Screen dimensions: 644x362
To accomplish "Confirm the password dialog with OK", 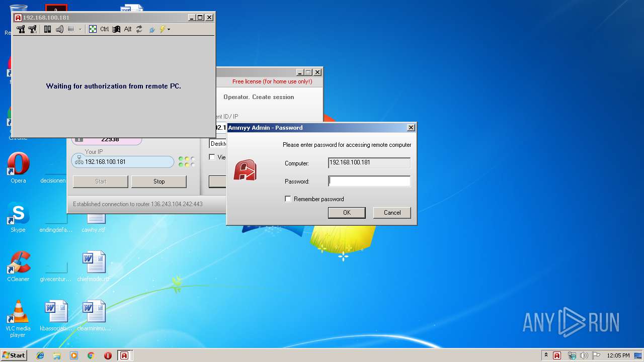I will 347,213.
